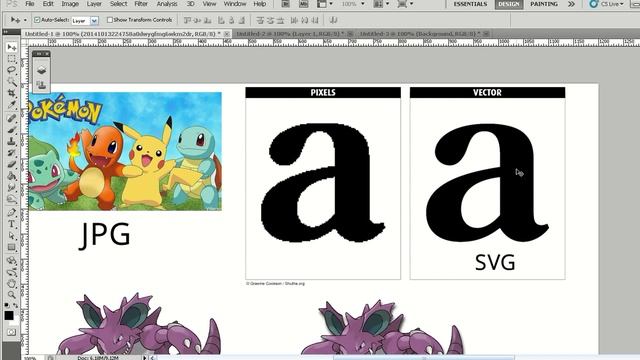Select the History Brush tool
Image resolution: width=640 pixels, height=360 pixels.
(x=11, y=153)
